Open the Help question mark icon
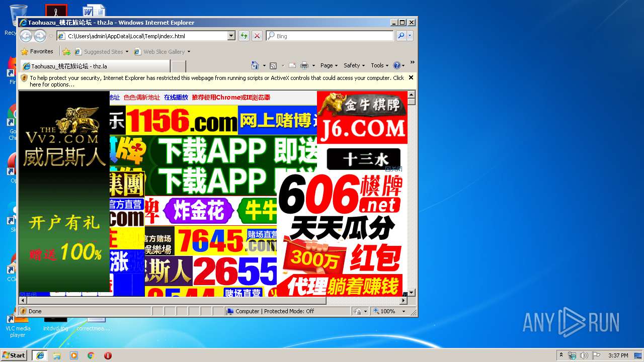This screenshot has width=644, height=362. (396, 65)
